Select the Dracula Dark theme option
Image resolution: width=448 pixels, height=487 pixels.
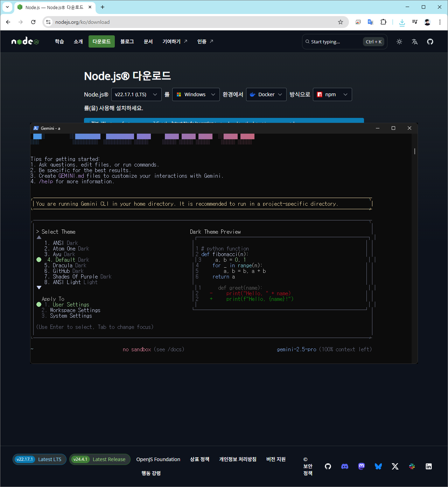coord(69,266)
